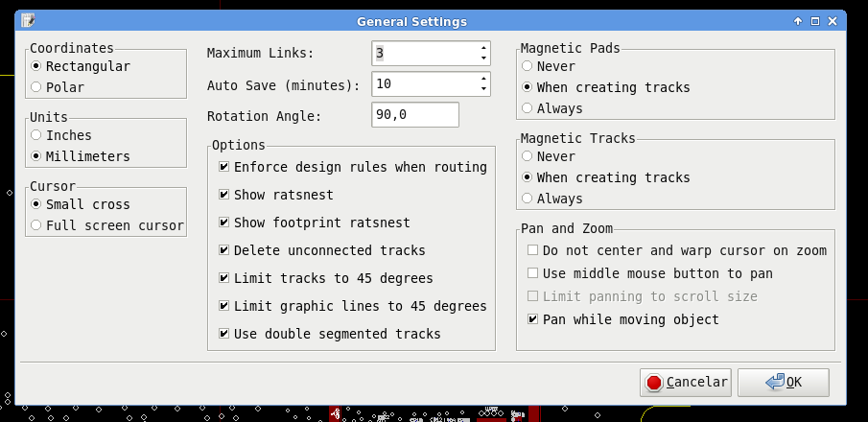Viewport: 868px width, 422px height.
Task: Uncheck Show ratsnest option
Action: [223, 195]
